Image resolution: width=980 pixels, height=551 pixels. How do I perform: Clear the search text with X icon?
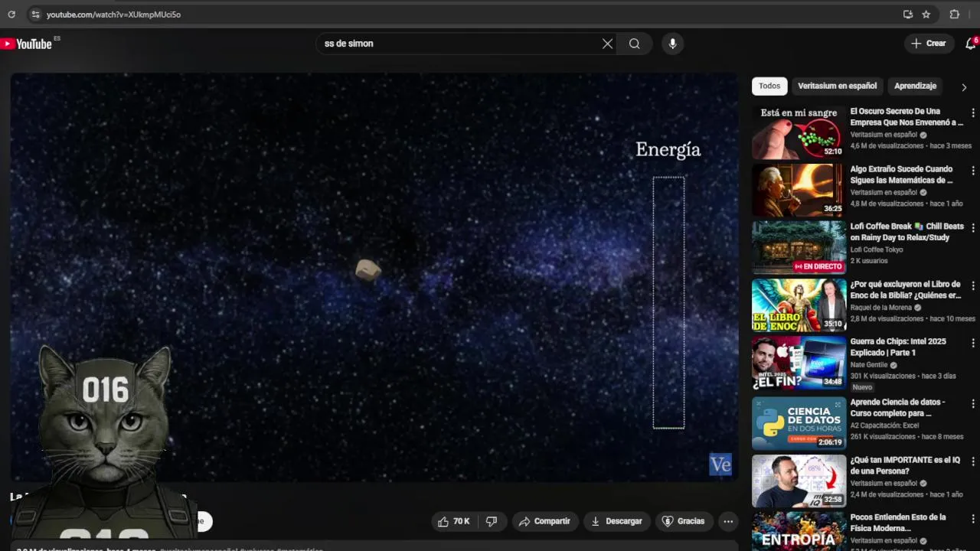pos(607,44)
